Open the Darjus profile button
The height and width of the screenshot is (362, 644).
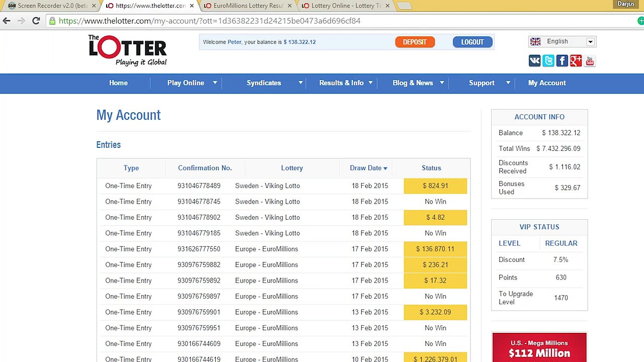(x=625, y=4)
